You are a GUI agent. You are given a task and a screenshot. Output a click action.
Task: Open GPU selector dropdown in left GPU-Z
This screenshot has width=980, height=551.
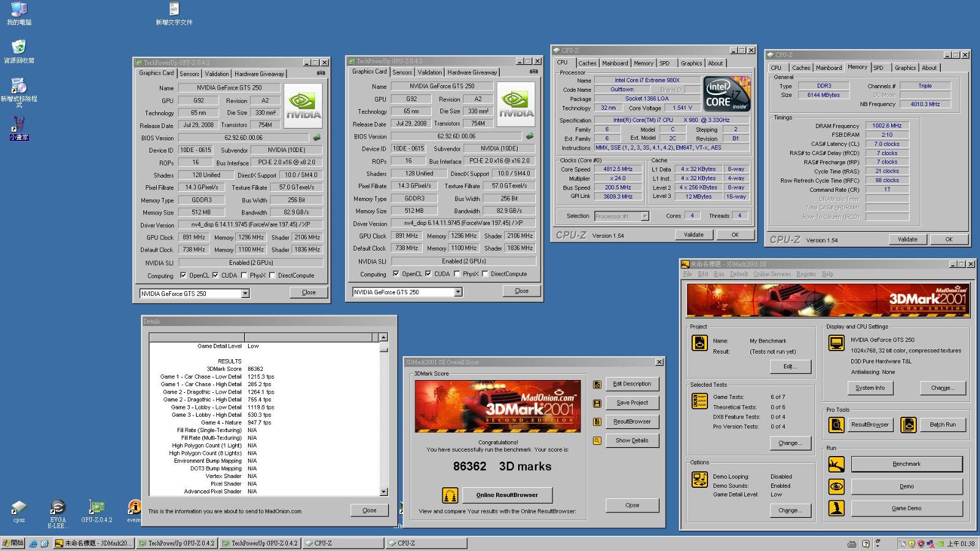pos(245,294)
